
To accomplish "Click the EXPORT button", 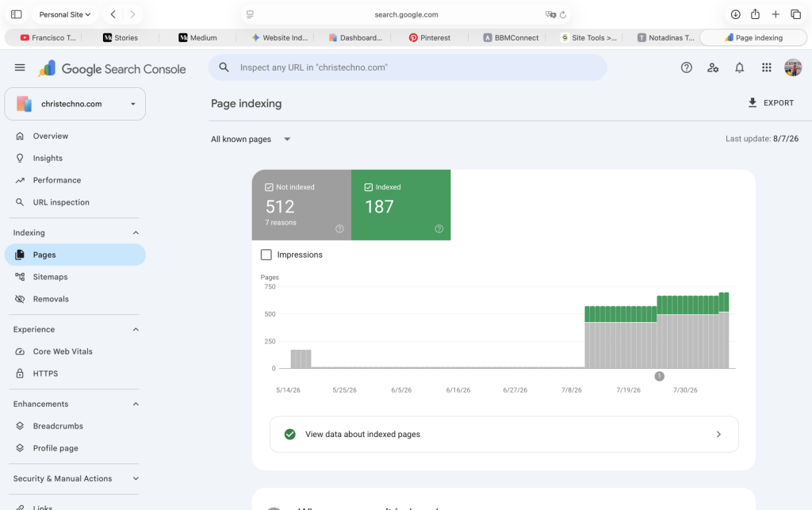I will [771, 102].
